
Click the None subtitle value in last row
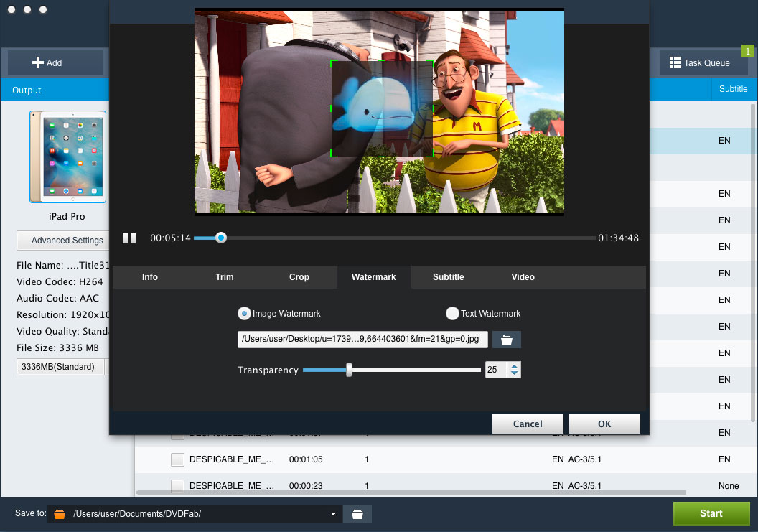pos(728,486)
